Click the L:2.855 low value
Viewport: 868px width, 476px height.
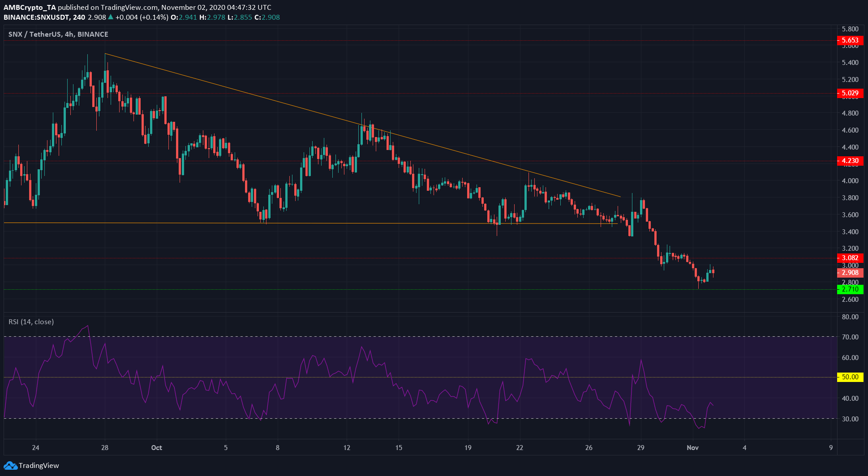coord(240,17)
